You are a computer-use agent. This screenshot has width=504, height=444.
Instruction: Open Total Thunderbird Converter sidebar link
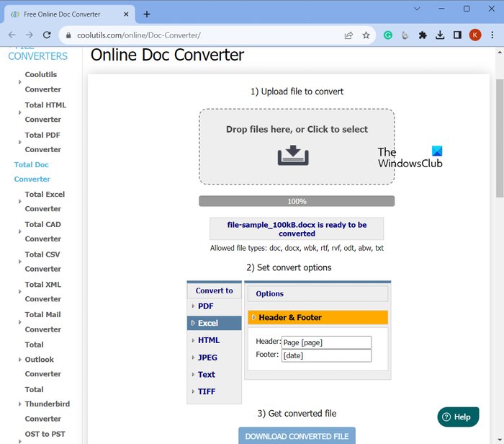click(48, 404)
